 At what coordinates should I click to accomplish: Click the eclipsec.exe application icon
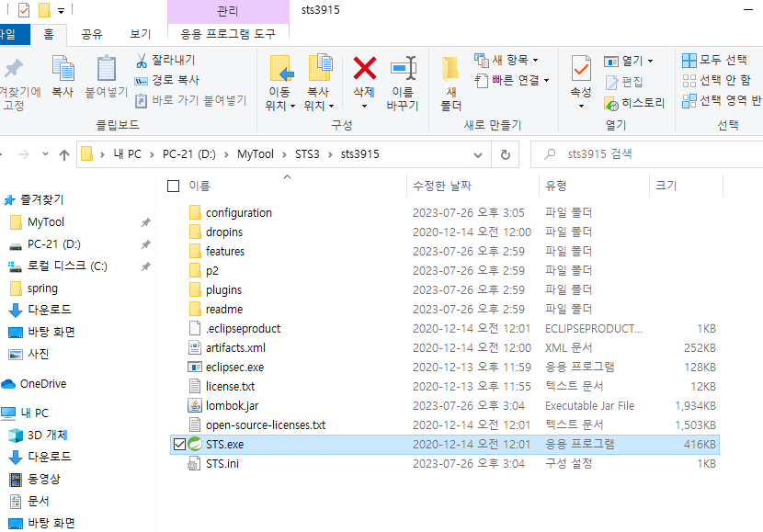coord(195,368)
